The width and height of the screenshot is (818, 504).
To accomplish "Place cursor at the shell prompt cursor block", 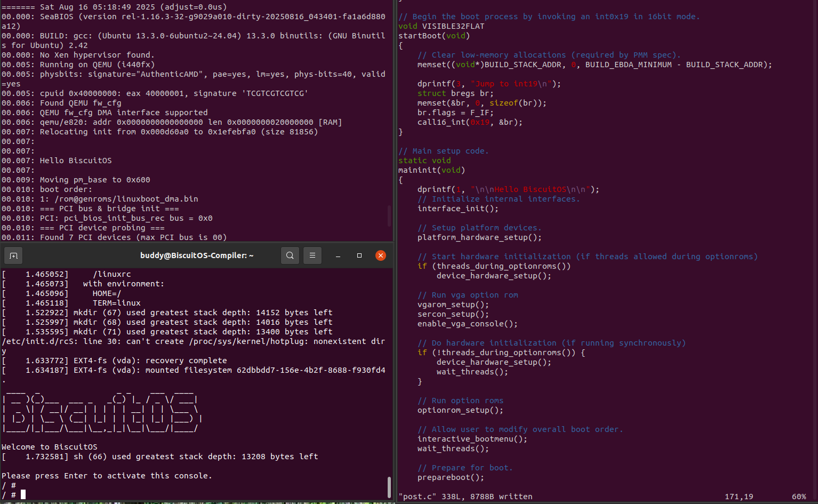I will click(23, 495).
